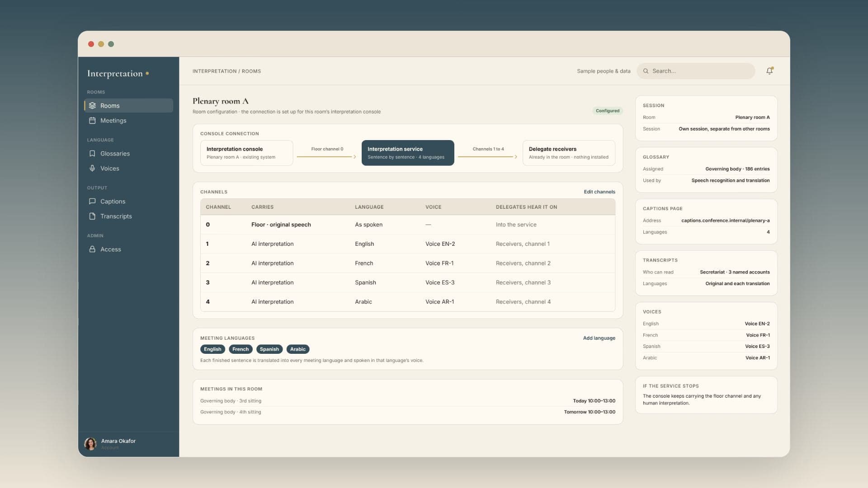Click the search magnifier icon
The image size is (868, 488).
pyautogui.click(x=646, y=71)
